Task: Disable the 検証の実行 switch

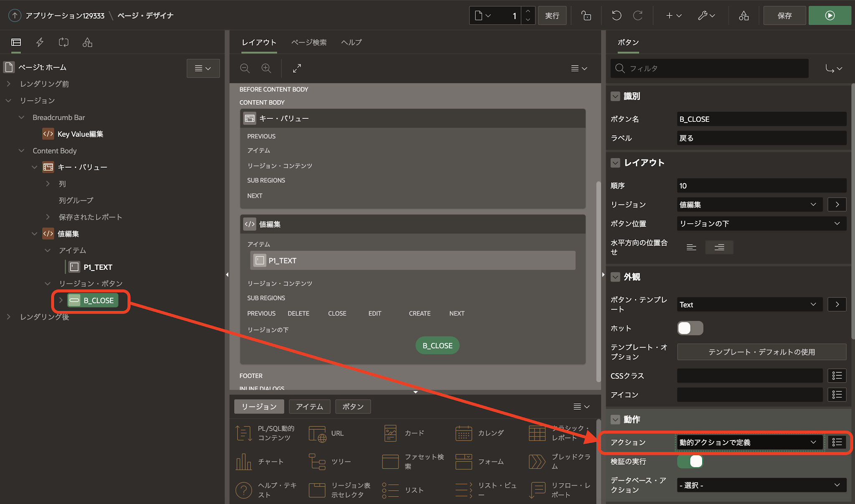Action: pyautogui.click(x=690, y=461)
